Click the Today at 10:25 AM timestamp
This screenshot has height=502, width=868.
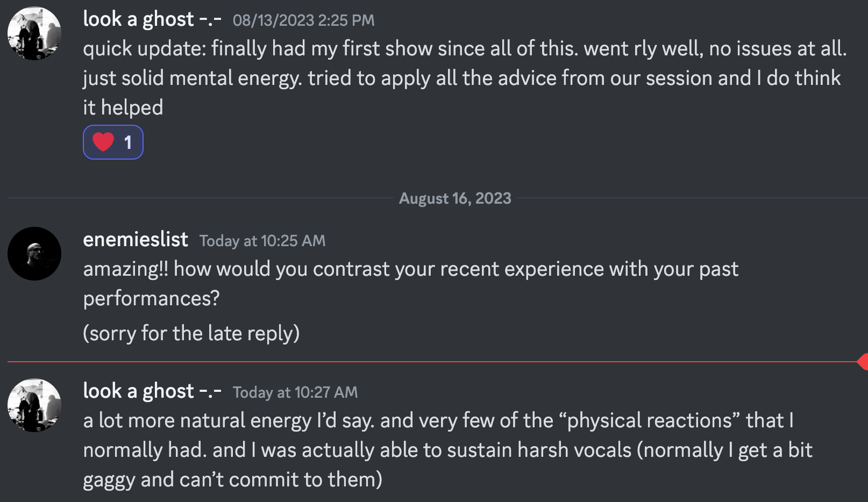pyautogui.click(x=262, y=241)
